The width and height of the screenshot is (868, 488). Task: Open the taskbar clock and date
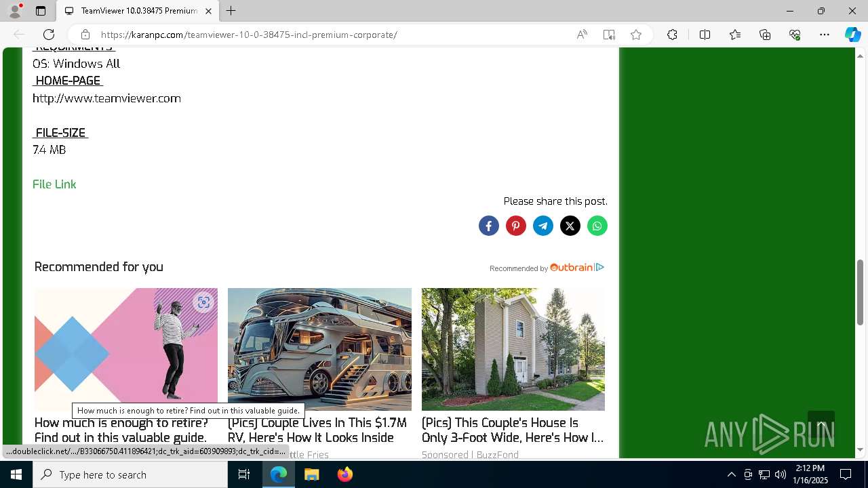click(812, 474)
